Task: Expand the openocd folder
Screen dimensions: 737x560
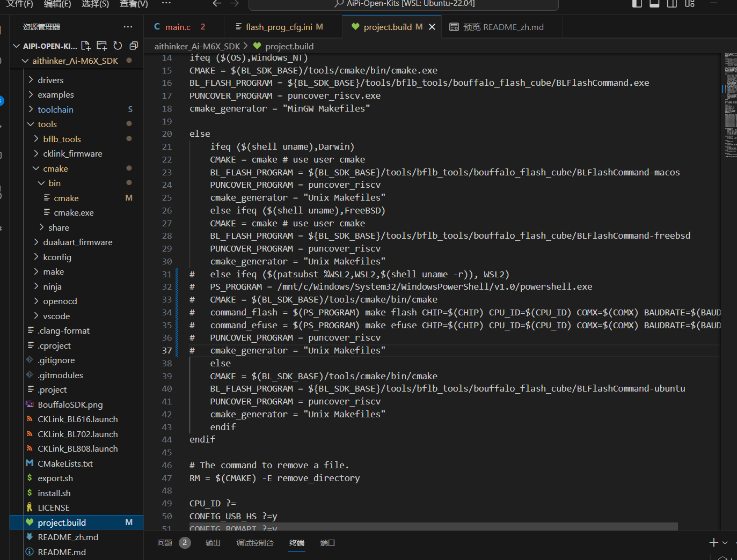Action: tap(36, 301)
